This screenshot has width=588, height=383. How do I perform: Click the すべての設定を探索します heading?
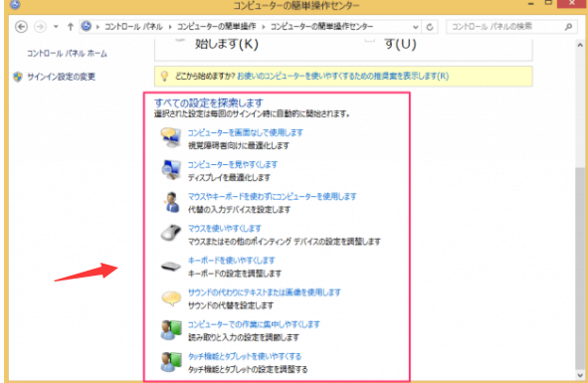coord(209,102)
